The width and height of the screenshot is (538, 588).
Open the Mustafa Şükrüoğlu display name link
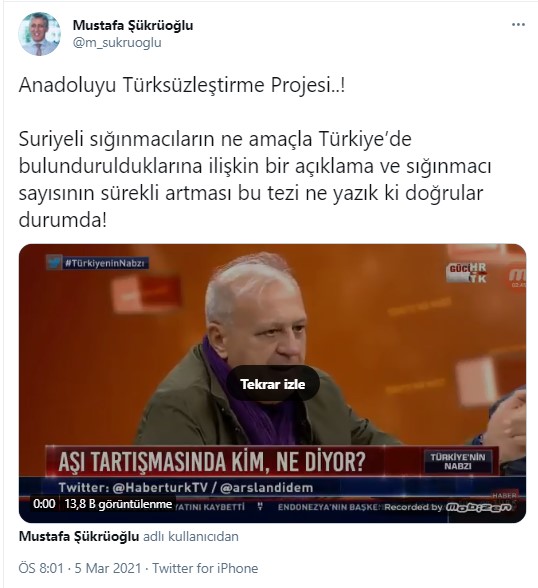click(133, 25)
